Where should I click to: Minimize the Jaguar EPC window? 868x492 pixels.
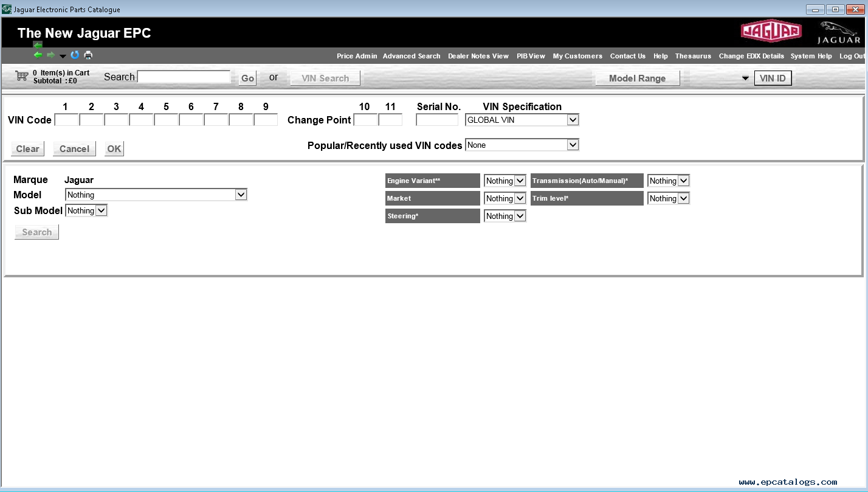tap(815, 9)
